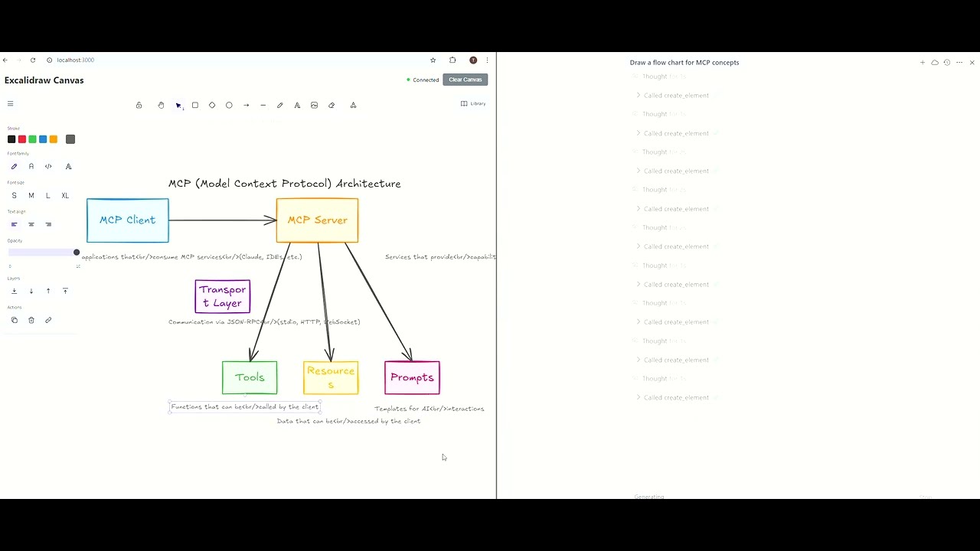Open the Library panel
Screen dimensions: 980x551
(x=473, y=103)
